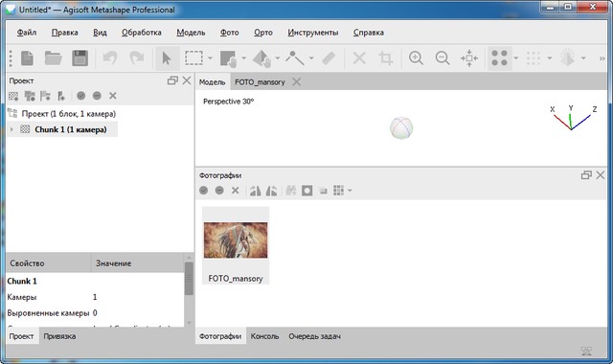
Task: Open dense cloud view dropdown arrow
Action: (550, 58)
